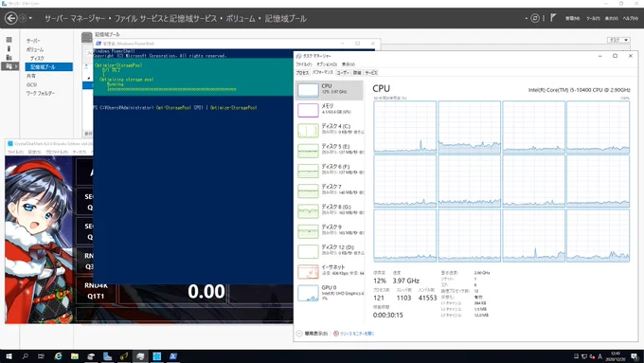Select iSCSI in the sidebar
This screenshot has width=644, height=363.
pyautogui.click(x=31, y=84)
